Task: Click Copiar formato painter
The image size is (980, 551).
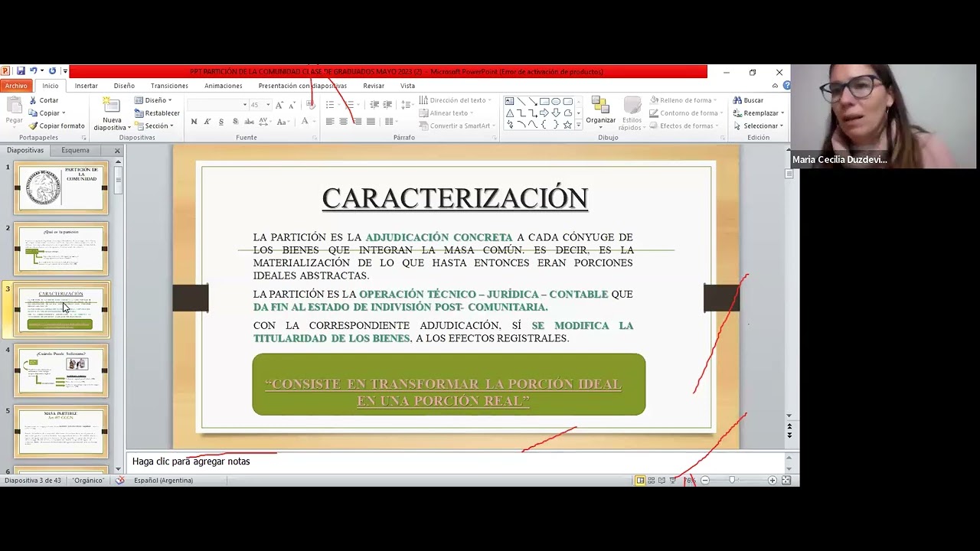Action: pyautogui.click(x=57, y=126)
